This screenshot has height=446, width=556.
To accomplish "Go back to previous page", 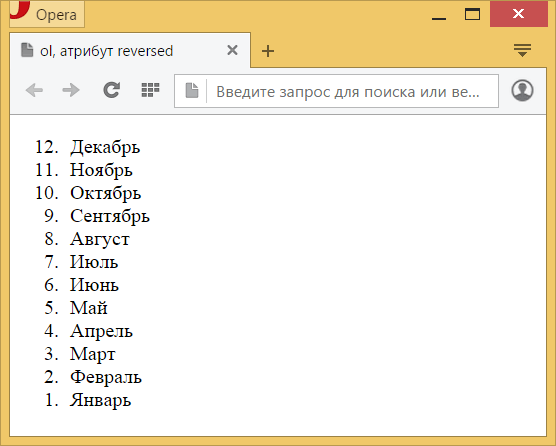I will tap(34, 90).
